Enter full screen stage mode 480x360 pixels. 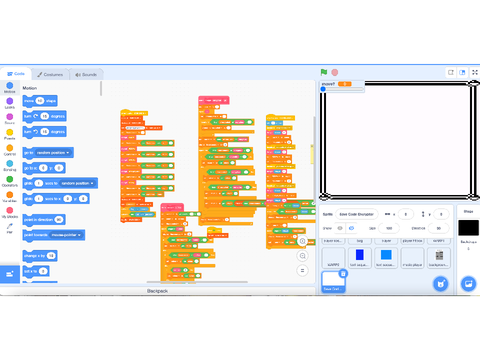pyautogui.click(x=475, y=72)
